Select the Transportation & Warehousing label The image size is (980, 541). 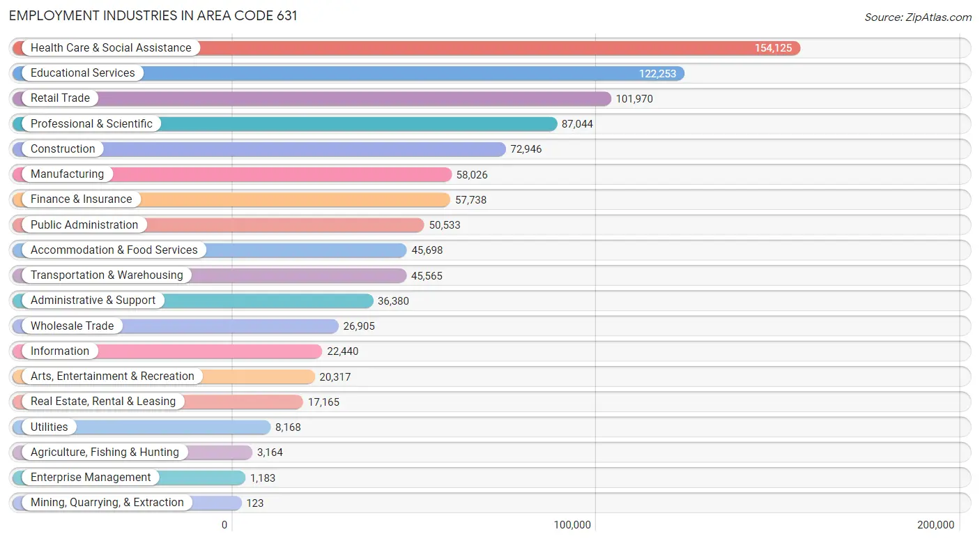(x=107, y=275)
